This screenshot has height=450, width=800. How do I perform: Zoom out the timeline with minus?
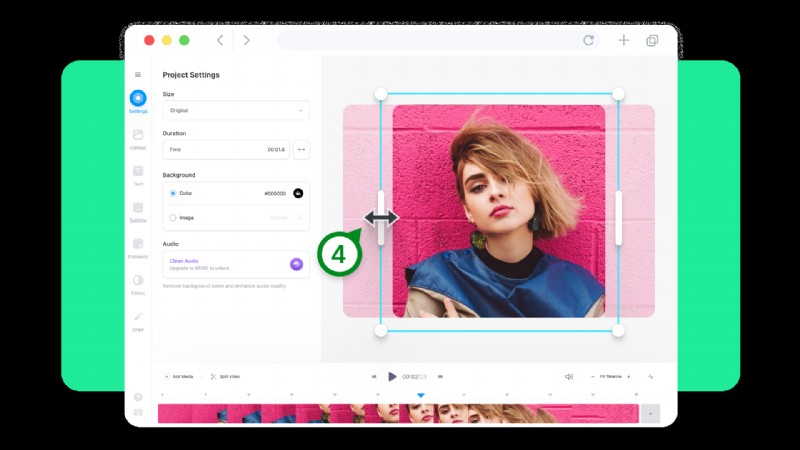coord(592,377)
